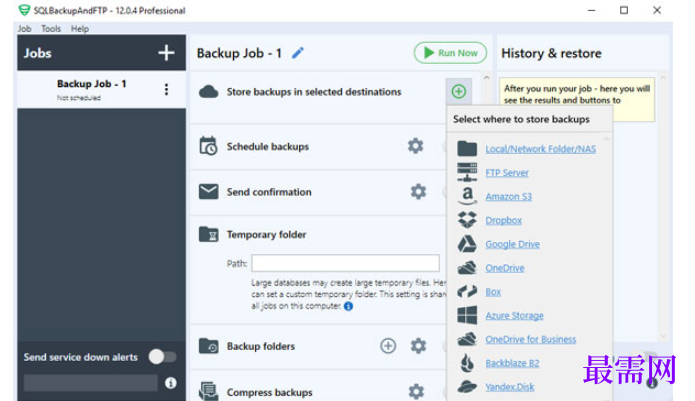Minimize the SQLBackupAndFTP window
695x401 pixels.
point(591,10)
